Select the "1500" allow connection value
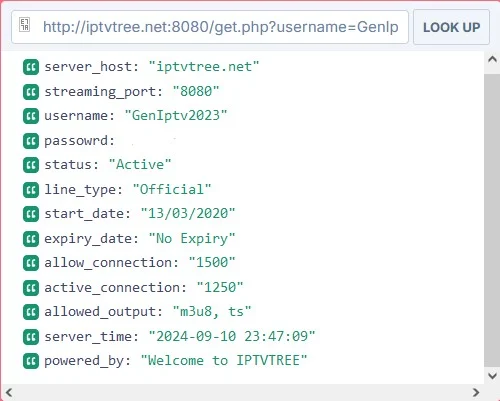Screen dimensions: 500x401 [x=212, y=262]
